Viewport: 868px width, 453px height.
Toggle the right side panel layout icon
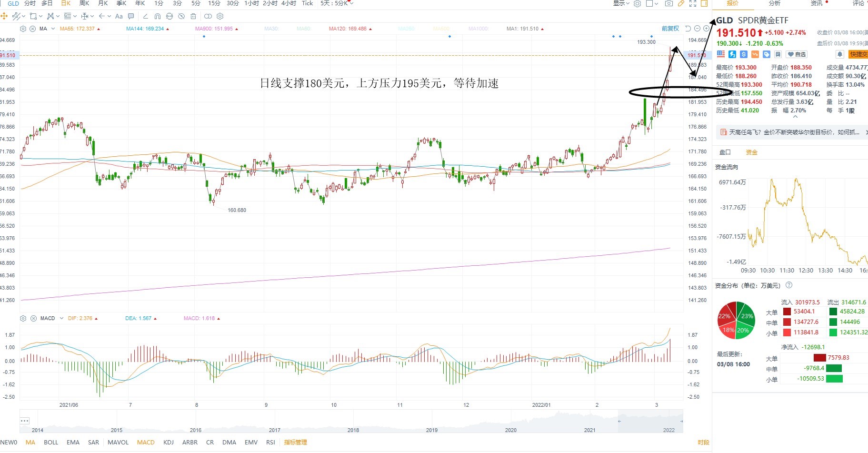coord(704,3)
